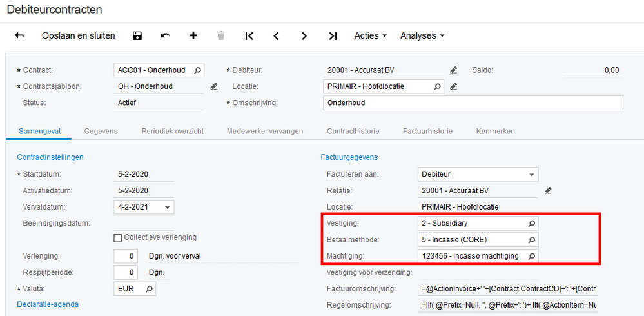Toggle Collectieve verlenging checkbox
The height and width of the screenshot is (316, 644).
coord(117,237)
